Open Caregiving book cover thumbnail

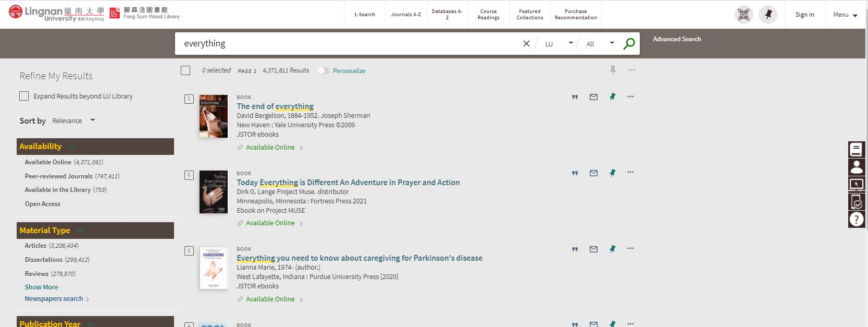point(214,268)
